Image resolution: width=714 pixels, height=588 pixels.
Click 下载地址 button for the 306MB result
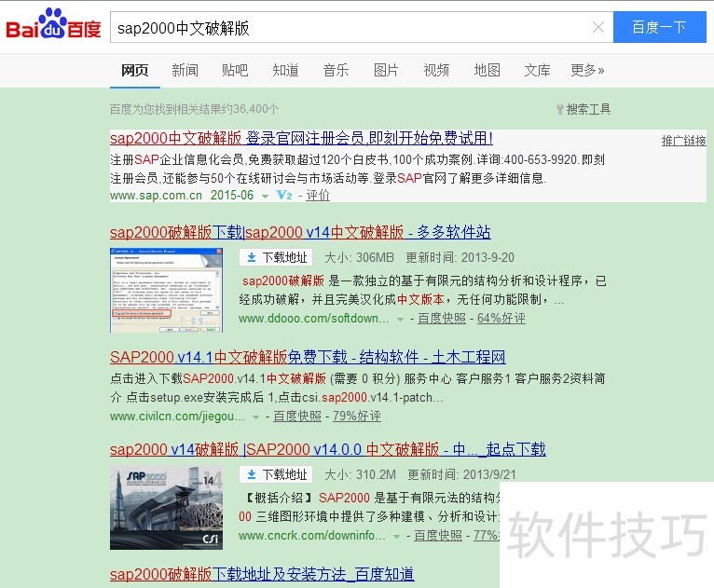(x=277, y=257)
